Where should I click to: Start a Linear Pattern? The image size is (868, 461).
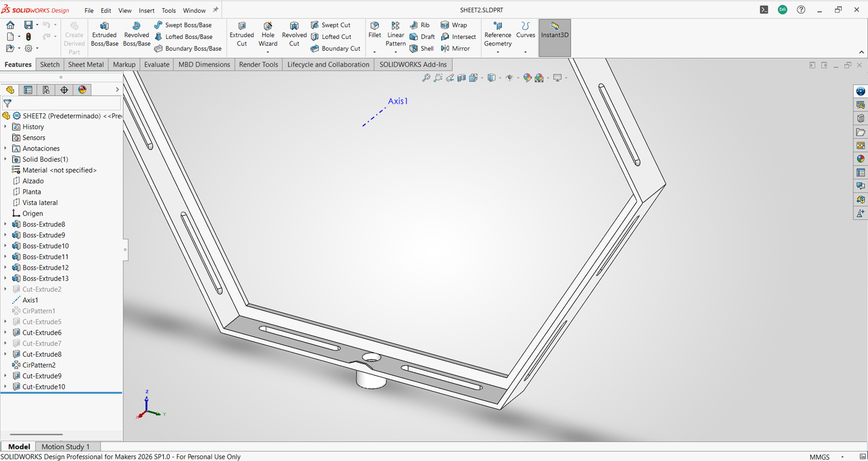pos(395,34)
